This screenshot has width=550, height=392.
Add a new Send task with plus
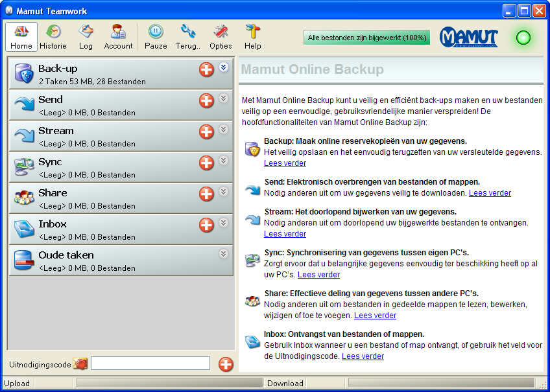pyautogui.click(x=206, y=100)
